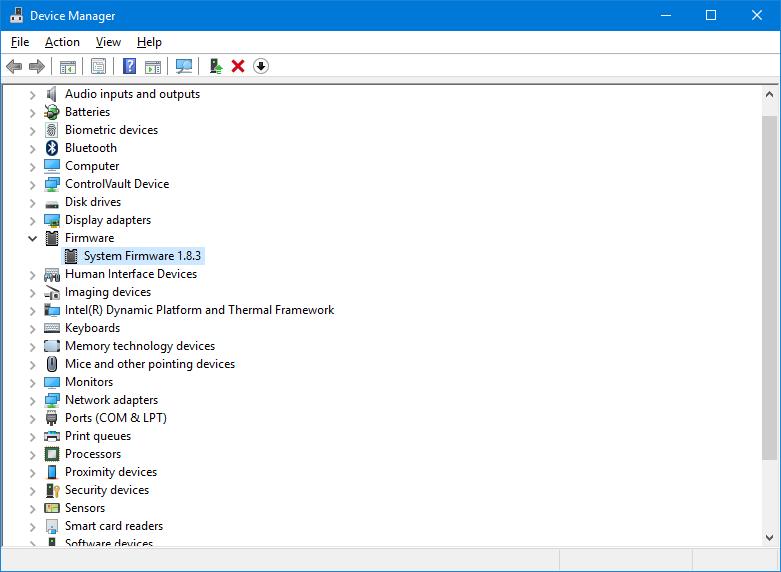Click the Sensors category icon
Viewport: 781px width, 572px height.
point(52,508)
